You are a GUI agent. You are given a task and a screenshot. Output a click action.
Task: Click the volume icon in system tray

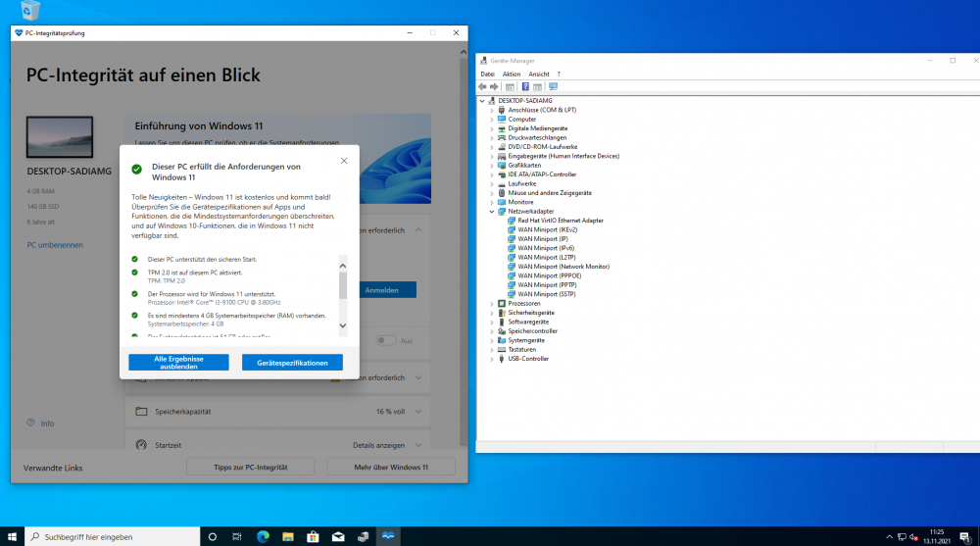pyautogui.click(x=913, y=536)
